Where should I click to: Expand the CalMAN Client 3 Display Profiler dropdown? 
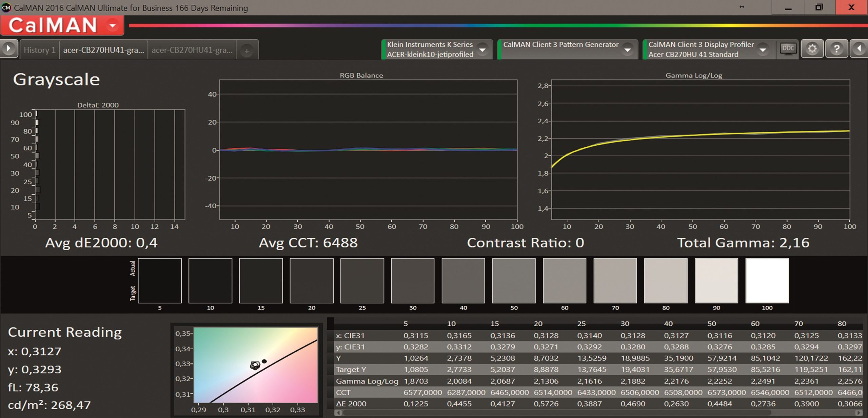click(x=763, y=50)
